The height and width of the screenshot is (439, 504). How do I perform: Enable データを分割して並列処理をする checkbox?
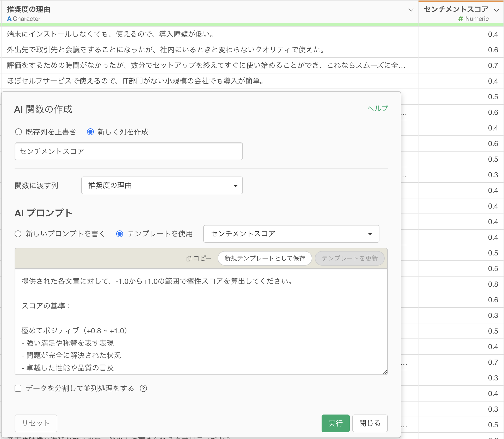[18, 388]
